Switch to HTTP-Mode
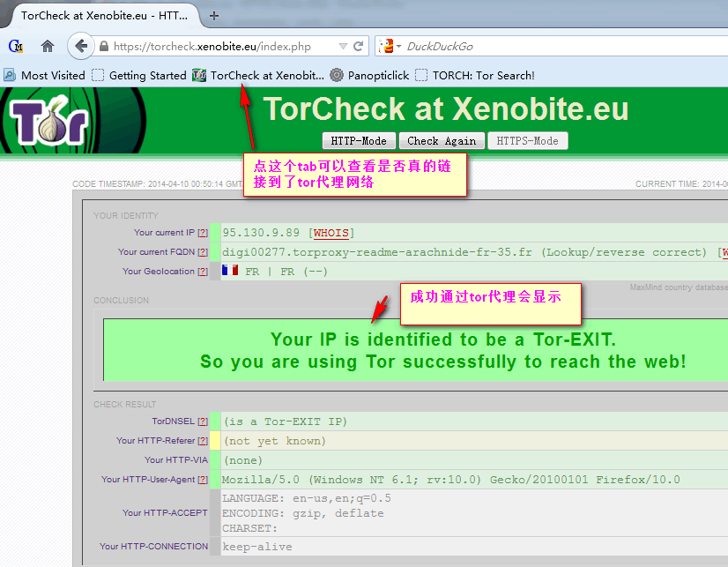The image size is (728, 567). 359,141
